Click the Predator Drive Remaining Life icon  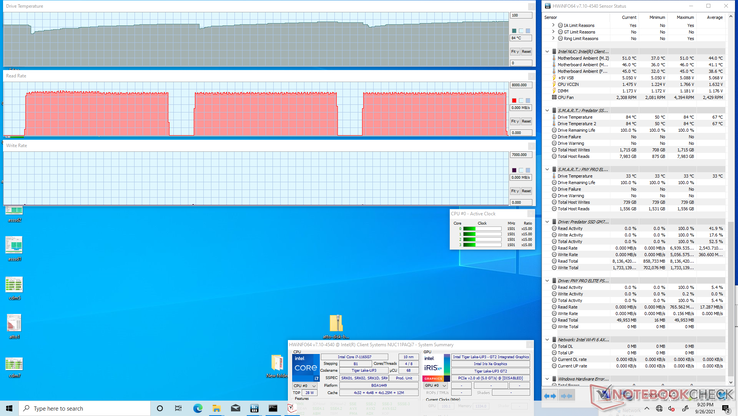554,130
